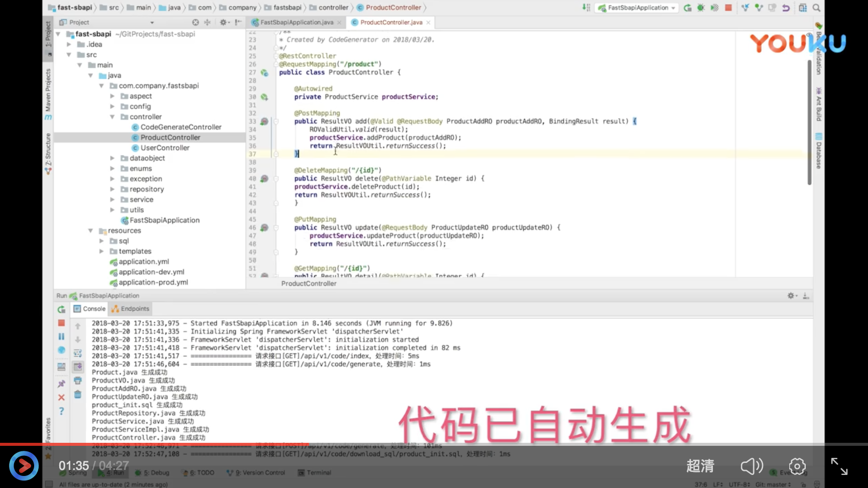Close the Run tab with the red X
Image resolution: width=868 pixels, height=488 pixels.
click(61, 397)
